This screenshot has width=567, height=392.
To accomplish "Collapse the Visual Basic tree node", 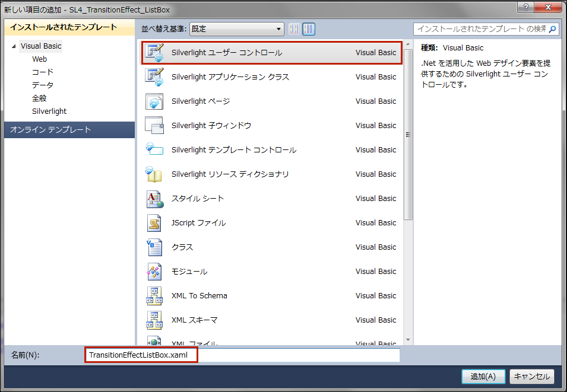I will pyautogui.click(x=14, y=46).
